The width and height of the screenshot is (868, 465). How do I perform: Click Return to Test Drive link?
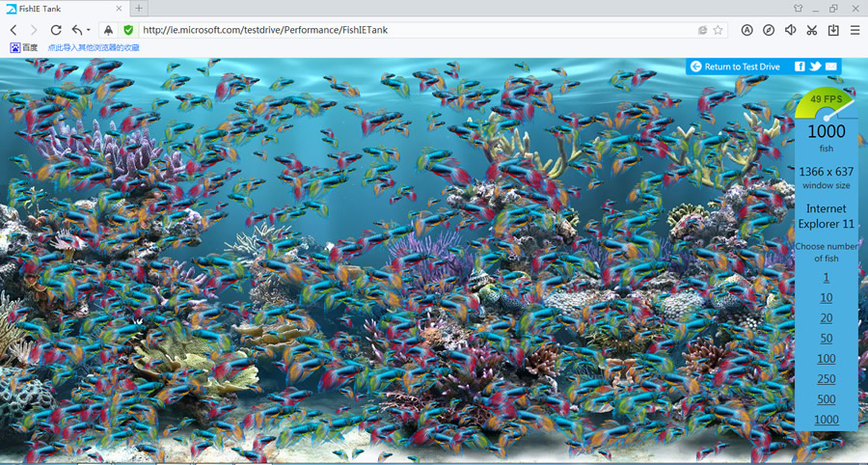(x=735, y=67)
